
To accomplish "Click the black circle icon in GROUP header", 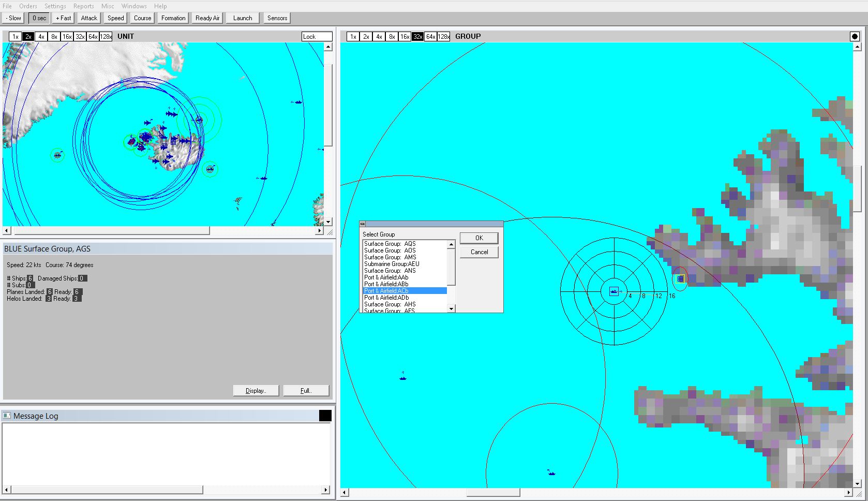I will [x=855, y=36].
